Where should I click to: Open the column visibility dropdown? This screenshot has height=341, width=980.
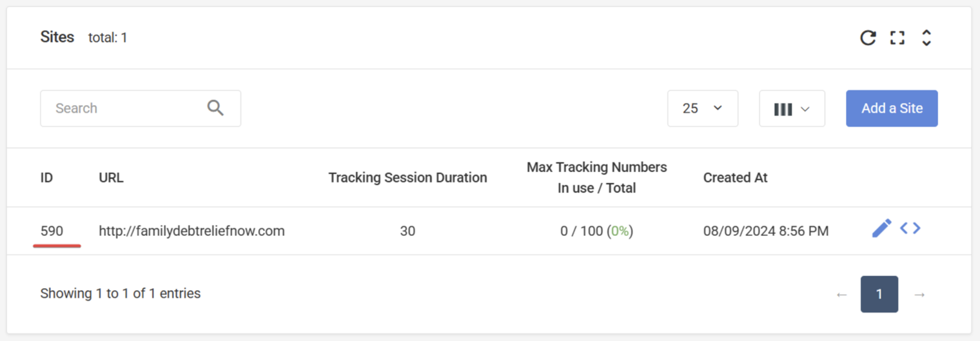(792, 108)
